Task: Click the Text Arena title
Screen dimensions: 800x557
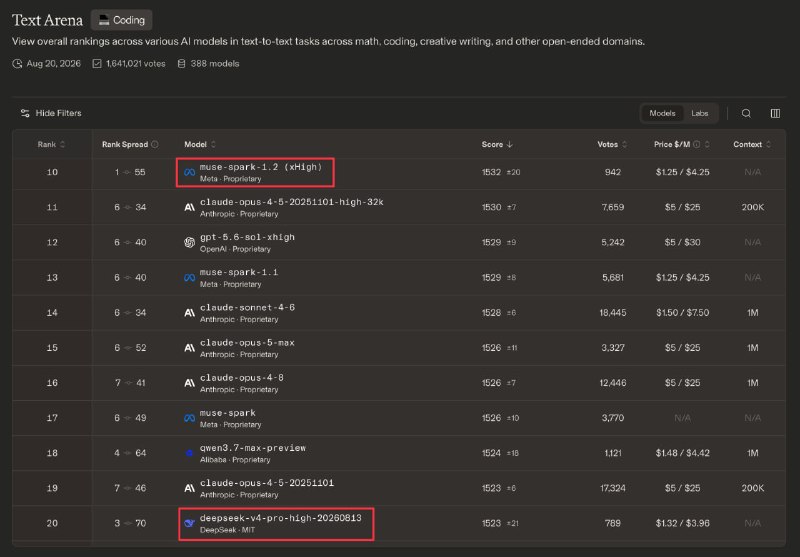Action: (x=47, y=20)
